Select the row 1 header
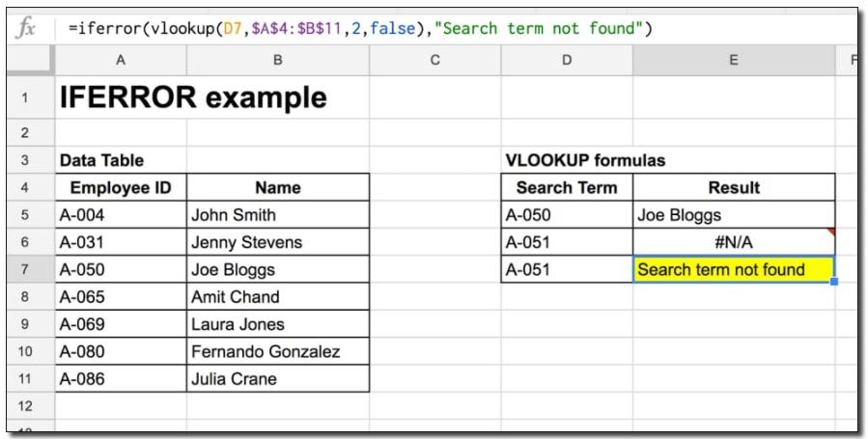The image size is (868, 439). [x=26, y=97]
